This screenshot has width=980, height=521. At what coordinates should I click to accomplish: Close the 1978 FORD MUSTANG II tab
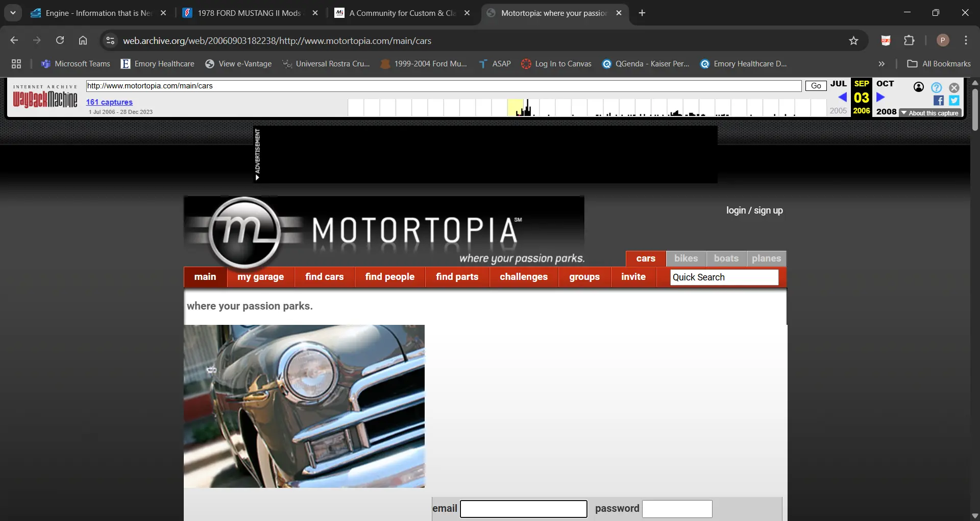315,13
